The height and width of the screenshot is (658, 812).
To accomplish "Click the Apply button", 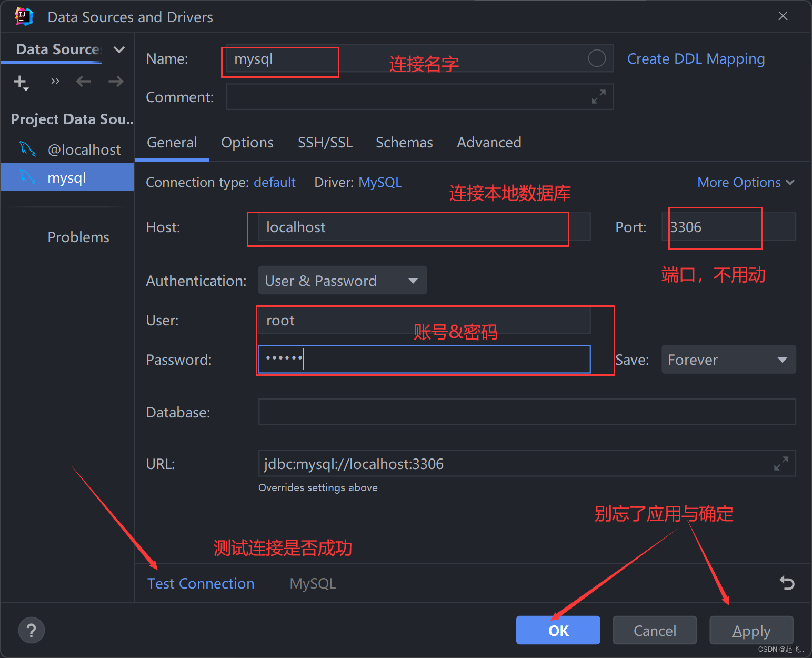I will coord(751,630).
